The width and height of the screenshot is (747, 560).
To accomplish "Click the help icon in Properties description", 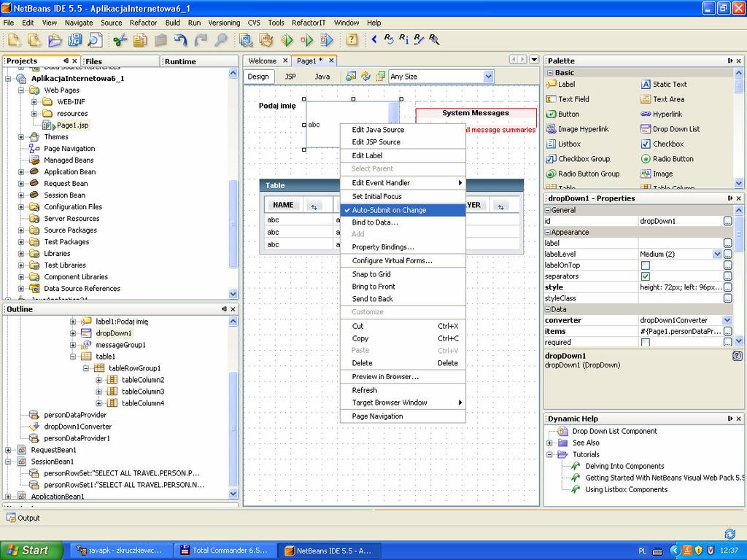I will [737, 356].
